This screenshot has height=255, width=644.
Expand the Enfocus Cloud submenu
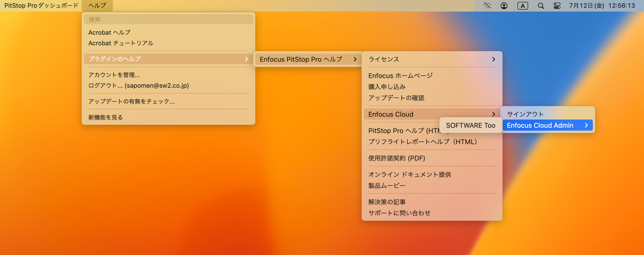click(x=432, y=114)
